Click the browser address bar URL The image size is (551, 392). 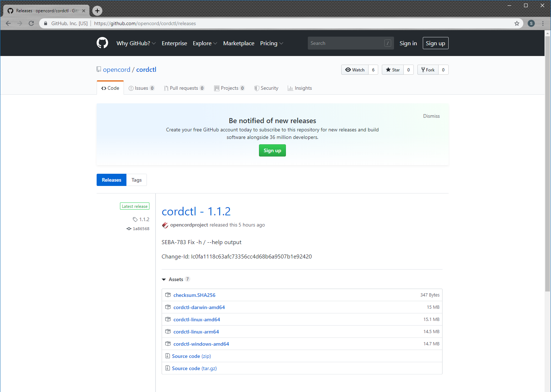[145, 23]
